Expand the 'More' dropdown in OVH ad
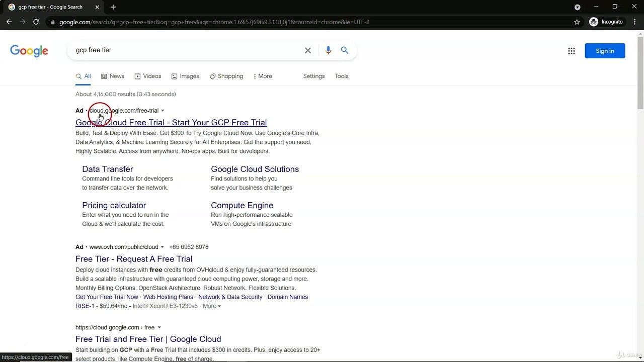The height and width of the screenshot is (362, 644). point(212,306)
